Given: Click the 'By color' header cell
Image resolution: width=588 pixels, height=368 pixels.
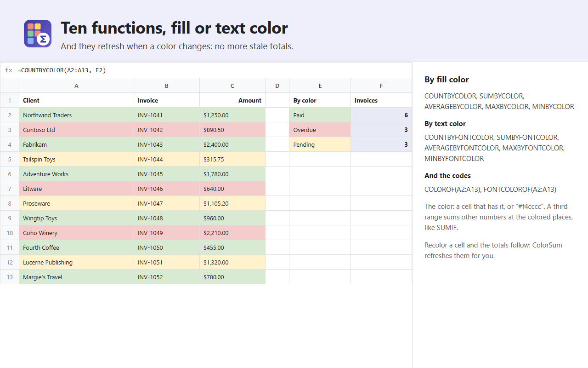Looking at the screenshot, I should coord(320,100).
